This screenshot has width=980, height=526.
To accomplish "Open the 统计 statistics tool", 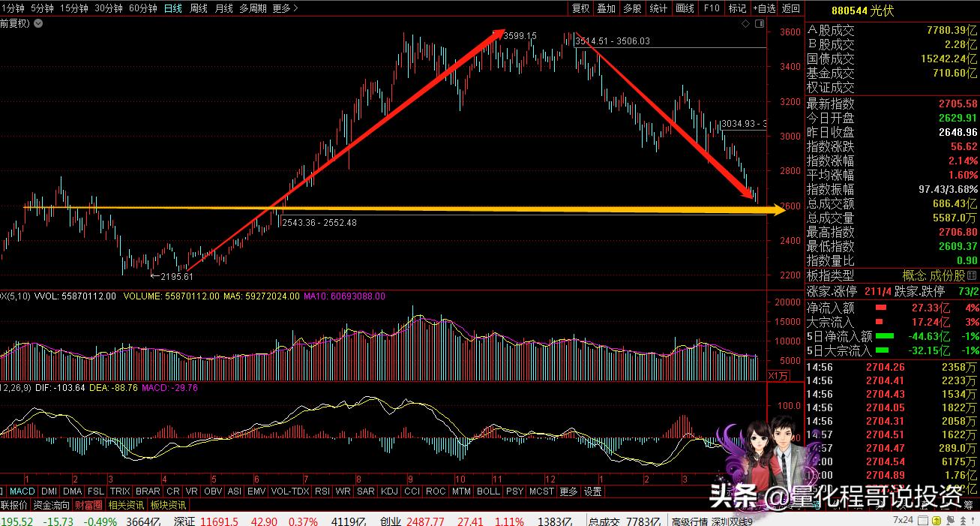I will click(x=658, y=8).
